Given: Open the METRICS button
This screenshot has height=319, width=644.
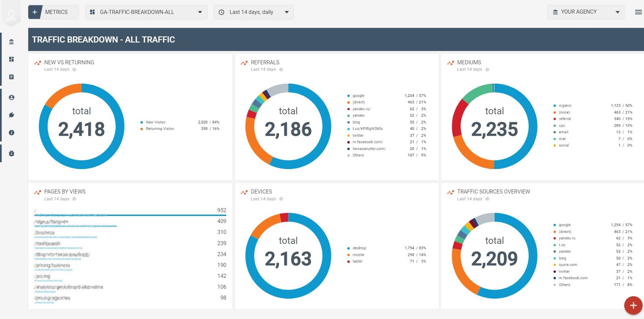Looking at the screenshot, I should coord(54,12).
